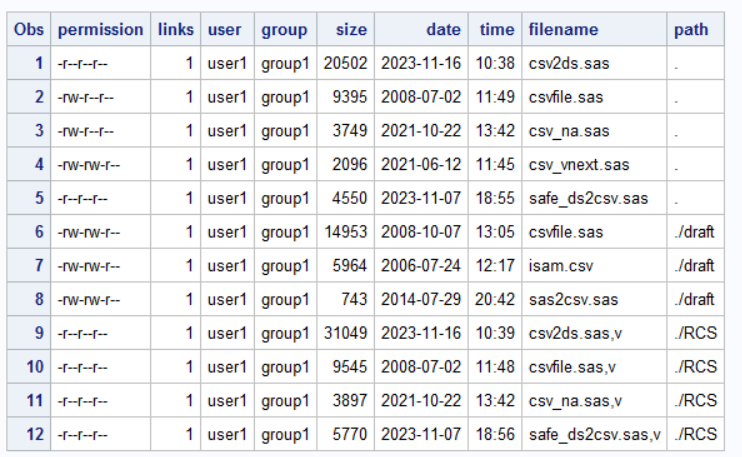Select the csv_vnext.sas filename cell
The height and width of the screenshot is (457, 742).
tap(580, 165)
